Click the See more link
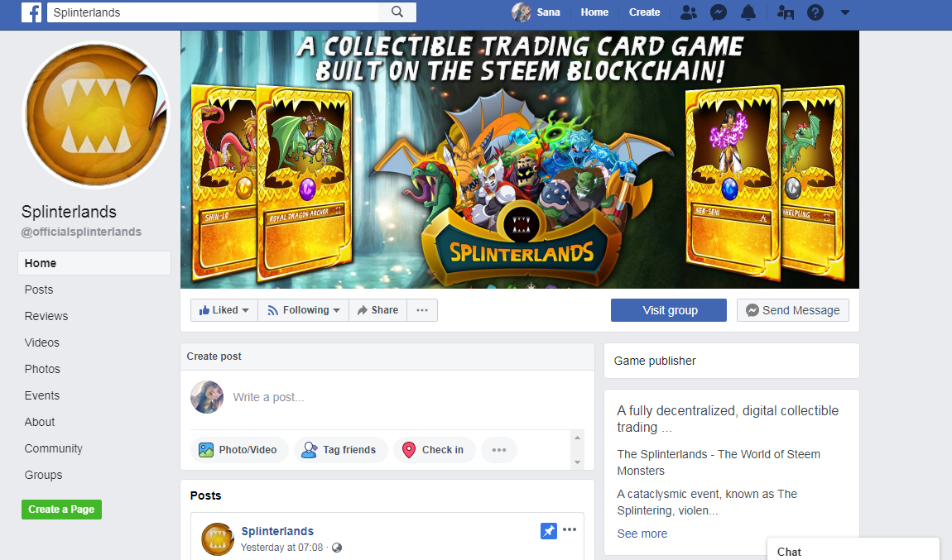This screenshot has width=952, height=560. tap(642, 534)
